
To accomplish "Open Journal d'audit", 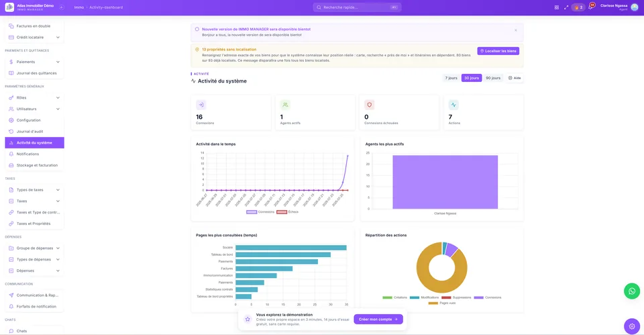I will (34, 132).
